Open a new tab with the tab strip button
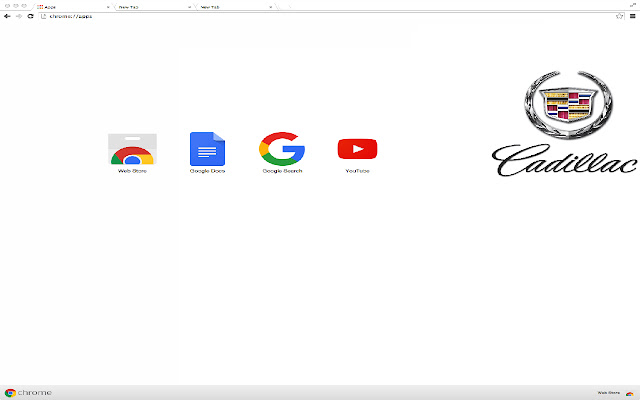This screenshot has width=640, height=400. click(284, 7)
